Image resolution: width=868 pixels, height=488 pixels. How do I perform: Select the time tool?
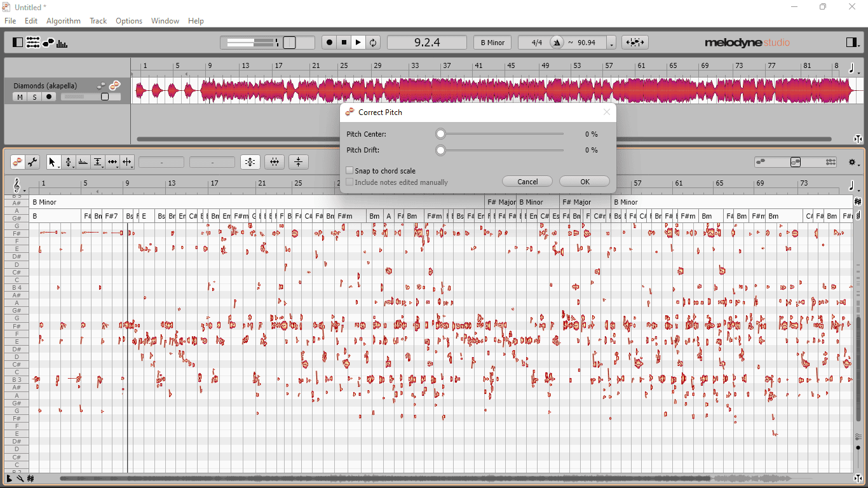(112, 163)
